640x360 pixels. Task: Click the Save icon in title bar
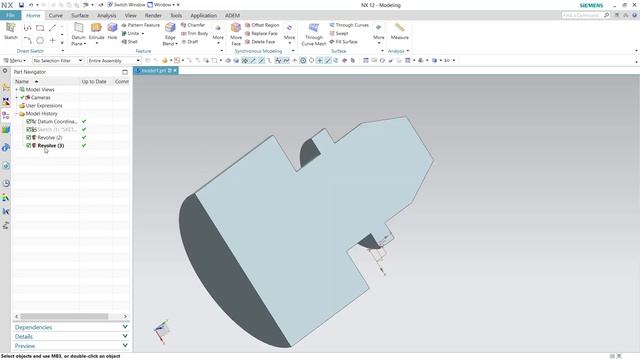point(21,5)
